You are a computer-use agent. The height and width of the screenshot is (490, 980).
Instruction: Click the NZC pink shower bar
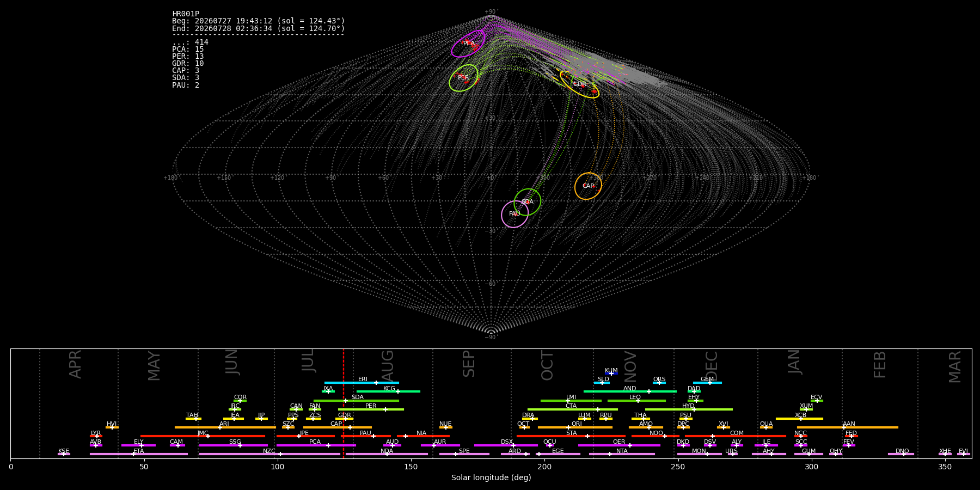[x=269, y=454]
